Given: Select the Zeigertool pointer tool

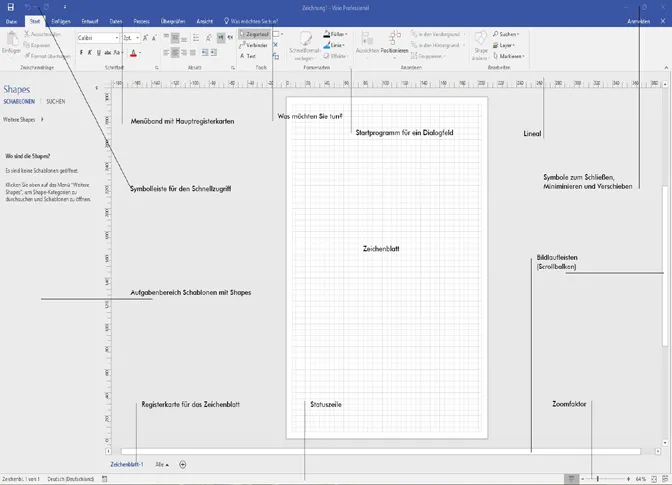Looking at the screenshot, I should coord(255,33).
